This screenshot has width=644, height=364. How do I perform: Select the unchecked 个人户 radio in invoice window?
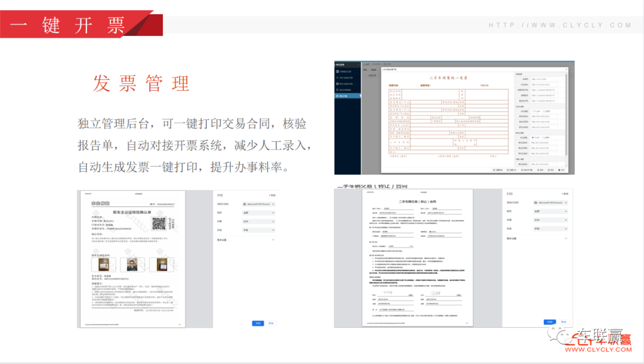[533, 112]
